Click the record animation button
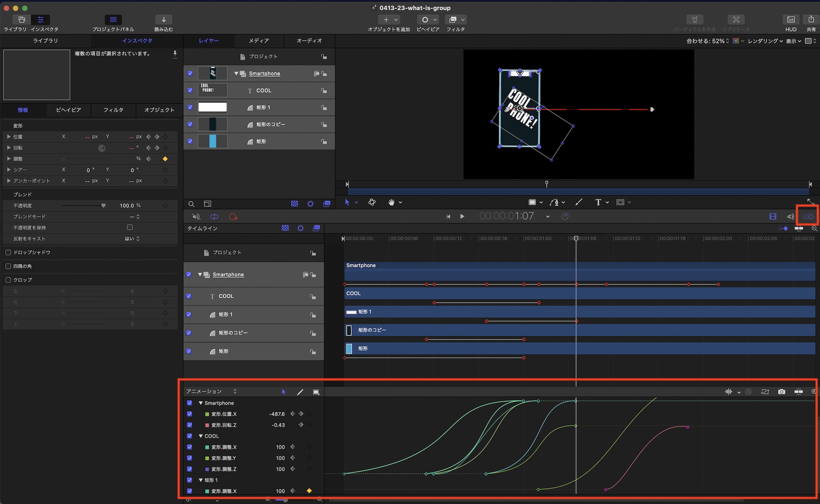Image resolution: width=820 pixels, height=504 pixels. coord(233,217)
